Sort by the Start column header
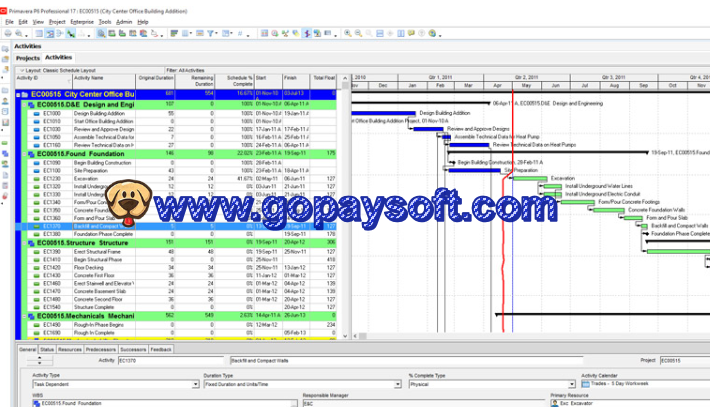Viewport: 710px width, 407px height. [269, 81]
